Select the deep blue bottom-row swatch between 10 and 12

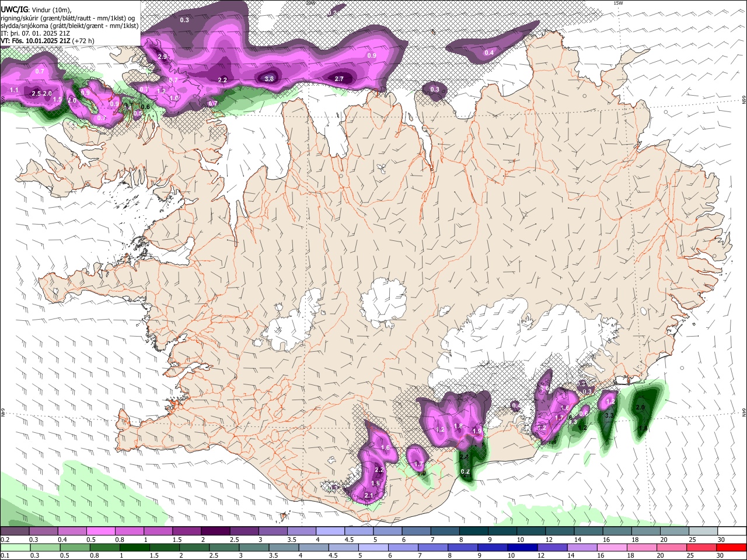tap(523, 548)
